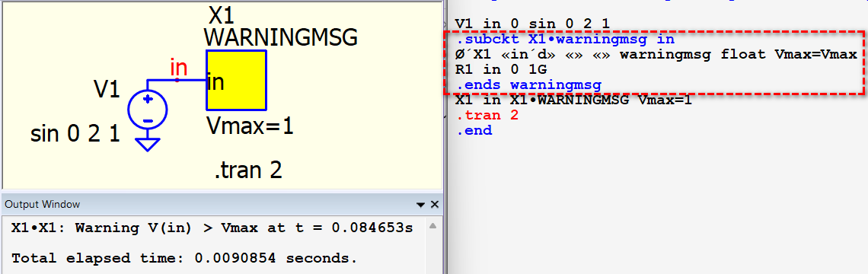
Task: Click the '.ends warningmsg' netlist line
Action: (x=528, y=85)
